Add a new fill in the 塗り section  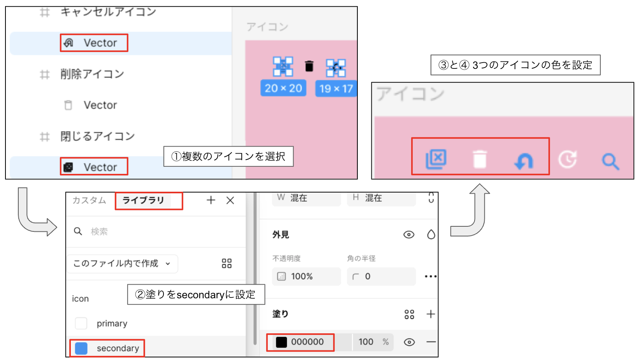[x=431, y=314]
